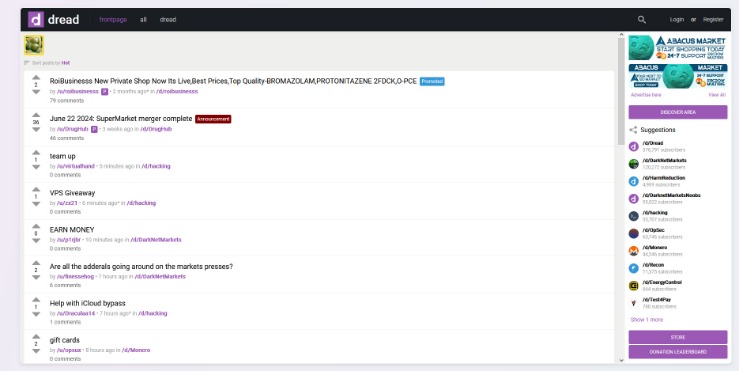Switch to the 'dread' tab in header
The height and width of the screenshot is (371, 739).
[x=168, y=20]
